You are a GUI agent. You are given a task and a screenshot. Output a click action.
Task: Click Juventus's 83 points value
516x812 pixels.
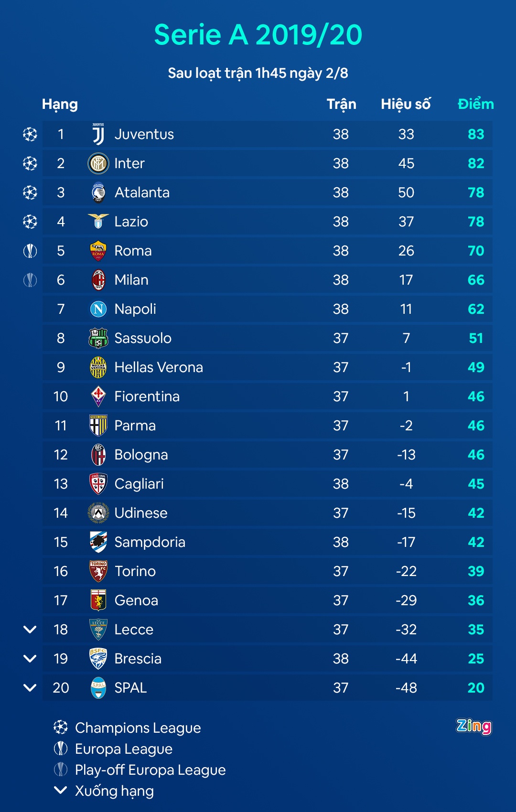click(476, 134)
